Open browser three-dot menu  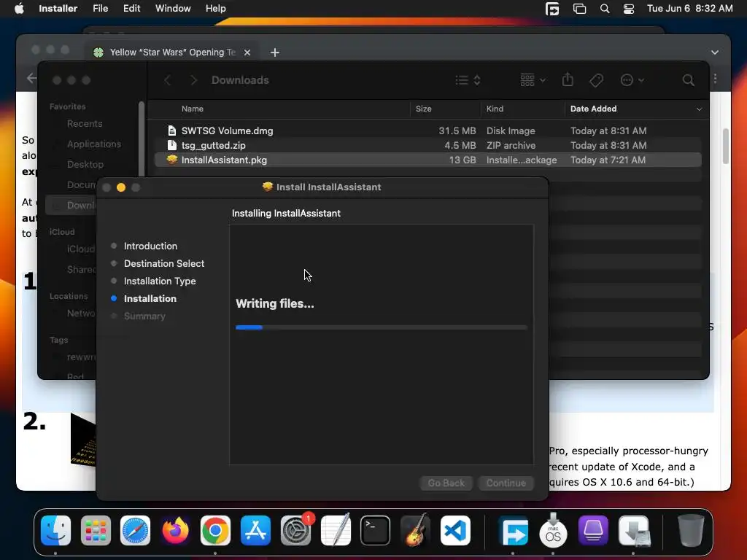point(715,78)
